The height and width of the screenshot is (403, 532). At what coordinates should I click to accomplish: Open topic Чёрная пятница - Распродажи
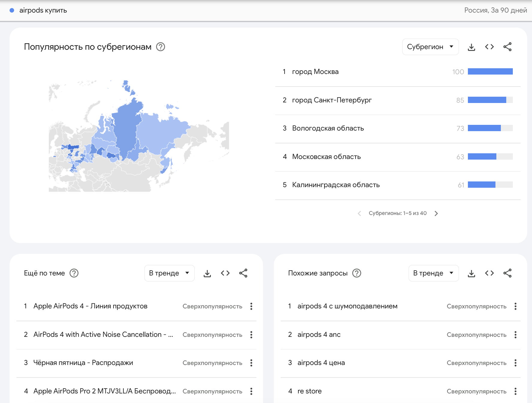tap(83, 363)
